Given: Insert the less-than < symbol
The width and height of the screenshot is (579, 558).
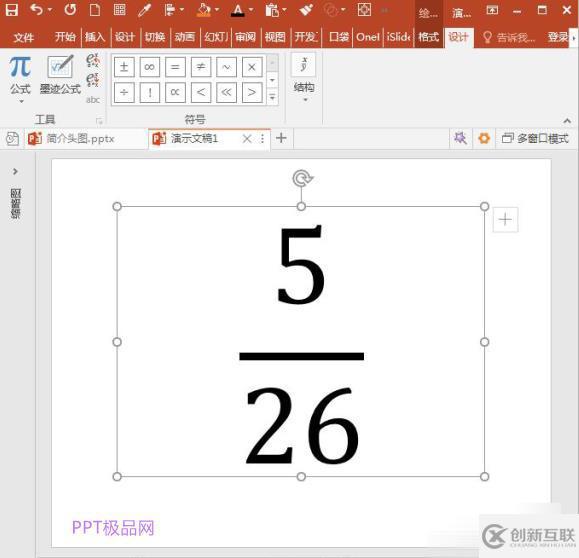Looking at the screenshot, I should [x=201, y=92].
